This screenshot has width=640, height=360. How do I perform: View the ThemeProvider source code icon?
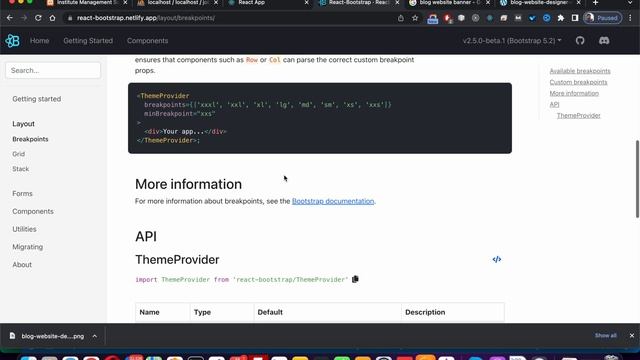pos(497,260)
